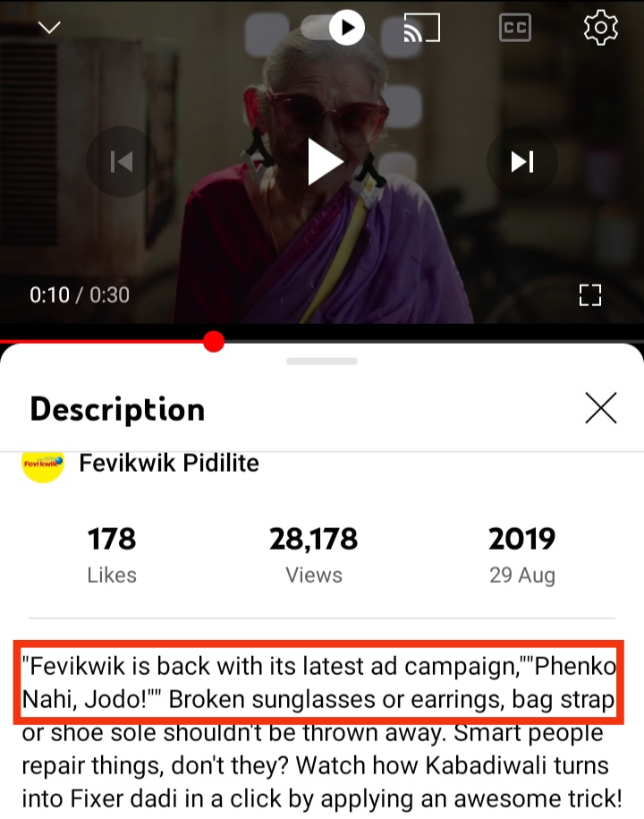Toggle closed captions CC button

[515, 27]
